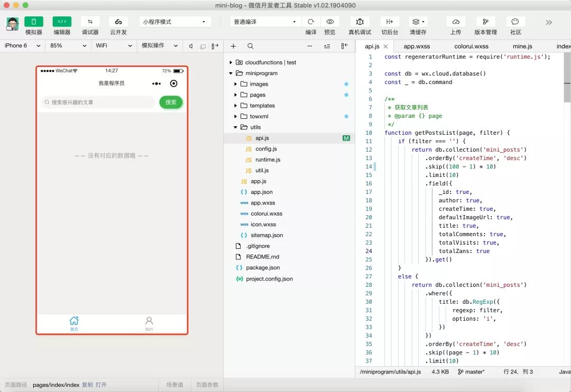The height and width of the screenshot is (392, 571).
Task: Add new file with plus icon
Action: [x=234, y=46]
